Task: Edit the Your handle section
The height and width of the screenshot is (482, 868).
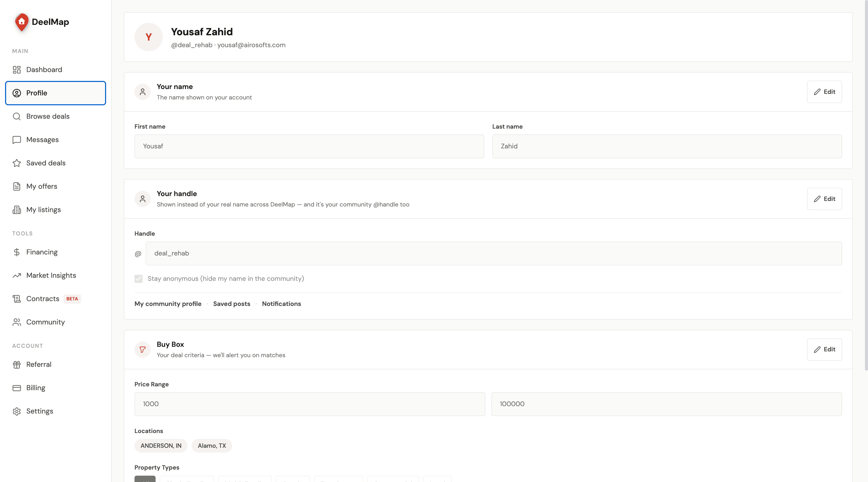Action: coord(824,199)
